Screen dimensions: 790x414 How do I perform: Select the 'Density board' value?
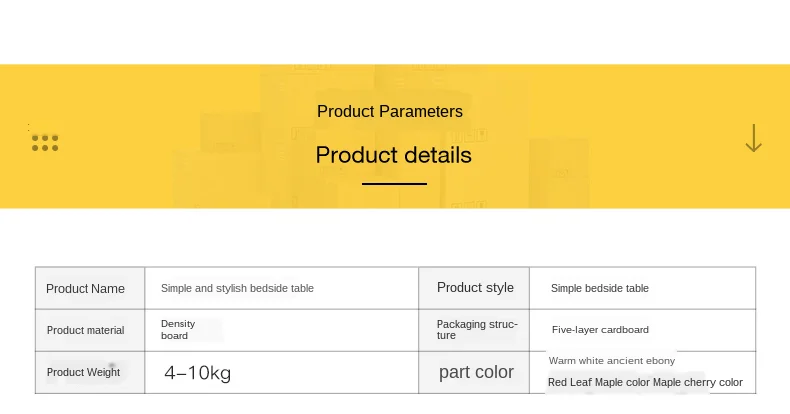178,329
